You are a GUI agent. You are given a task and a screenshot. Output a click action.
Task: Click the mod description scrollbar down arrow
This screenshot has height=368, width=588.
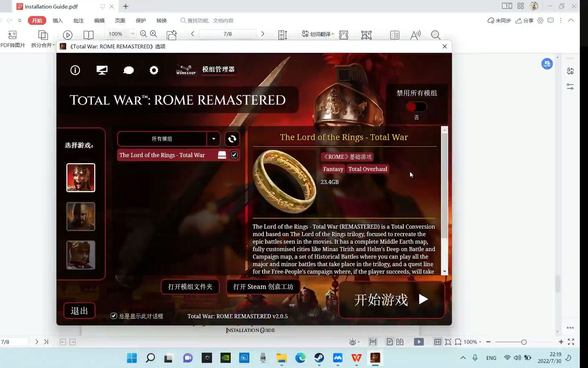444,272
